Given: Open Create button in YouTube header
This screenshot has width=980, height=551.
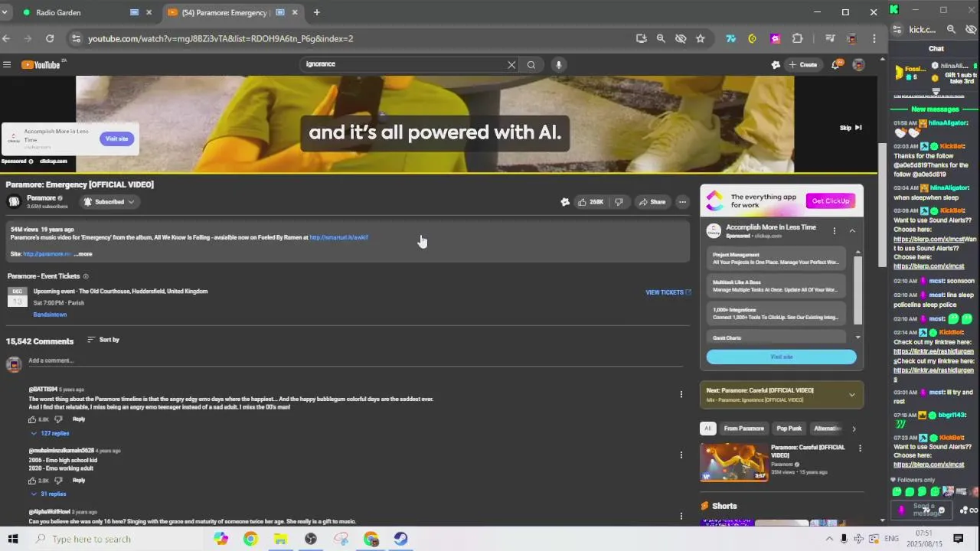Looking at the screenshot, I should pyautogui.click(x=803, y=65).
